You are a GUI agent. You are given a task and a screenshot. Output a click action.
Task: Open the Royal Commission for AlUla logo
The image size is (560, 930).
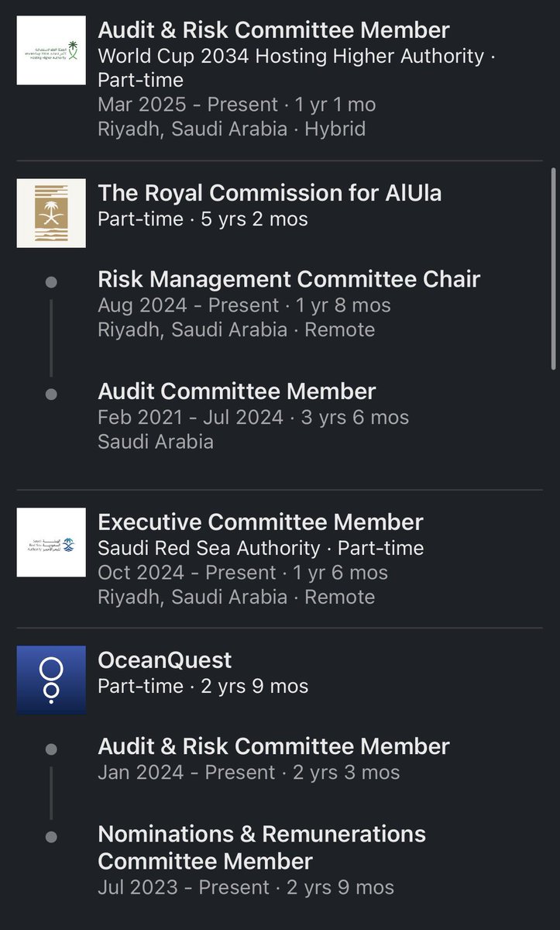pyautogui.click(x=51, y=213)
